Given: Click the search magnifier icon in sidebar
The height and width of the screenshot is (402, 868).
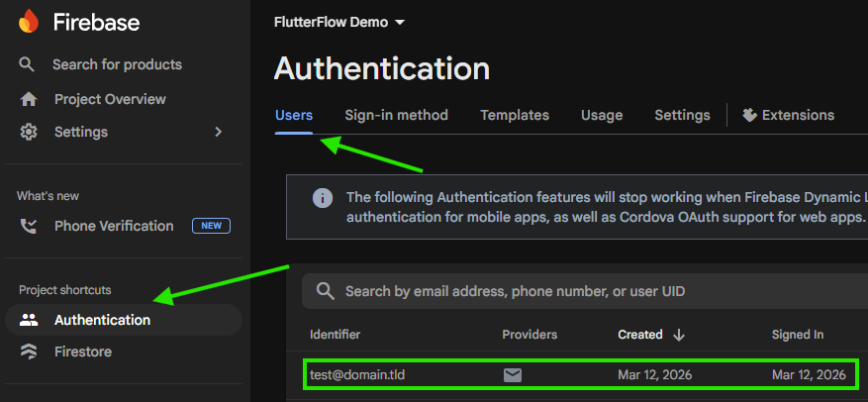Looking at the screenshot, I should click(27, 64).
